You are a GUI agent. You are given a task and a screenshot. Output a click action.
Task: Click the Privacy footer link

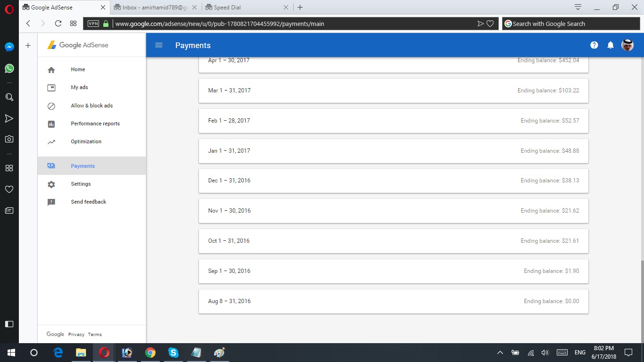pyautogui.click(x=76, y=335)
